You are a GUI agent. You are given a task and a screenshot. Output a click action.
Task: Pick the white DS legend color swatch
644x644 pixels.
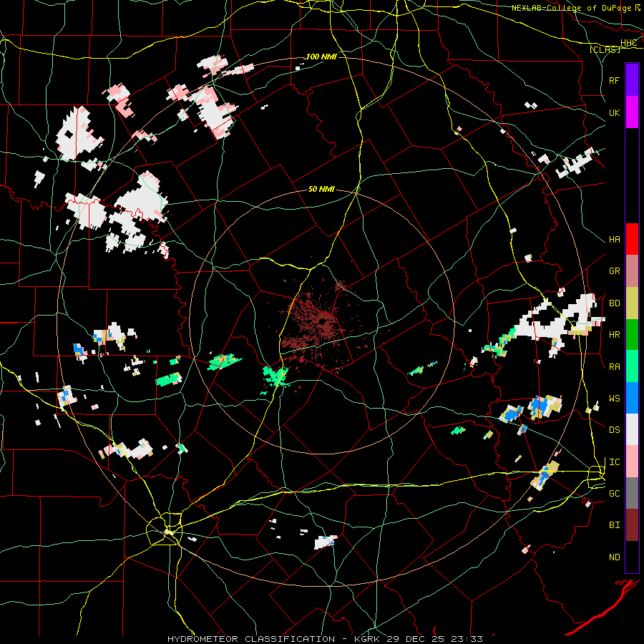tap(632, 429)
